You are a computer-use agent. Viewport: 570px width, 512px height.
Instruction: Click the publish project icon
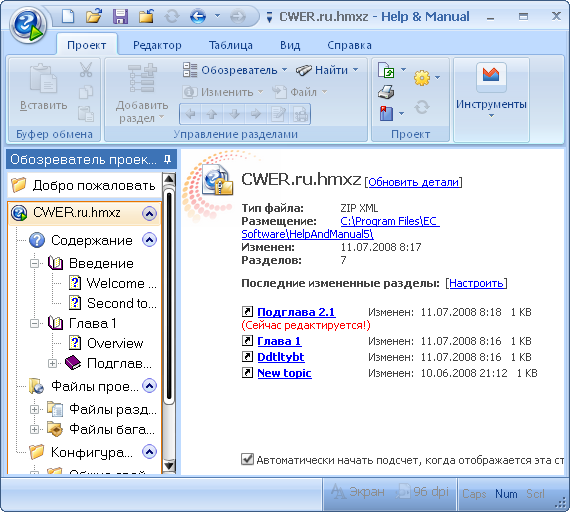pos(386,70)
